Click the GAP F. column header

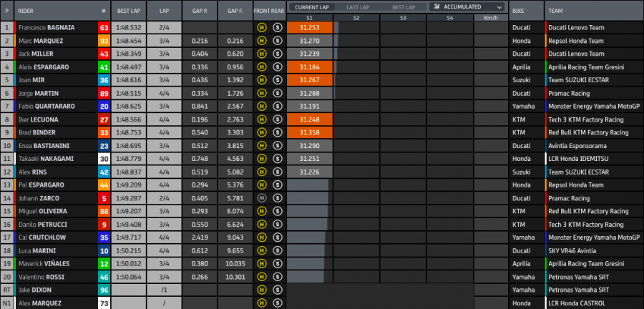point(235,11)
